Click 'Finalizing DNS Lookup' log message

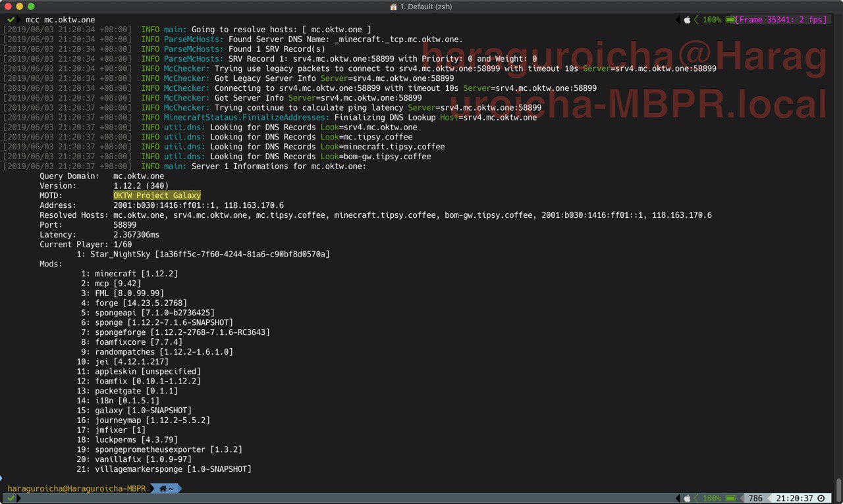386,118
